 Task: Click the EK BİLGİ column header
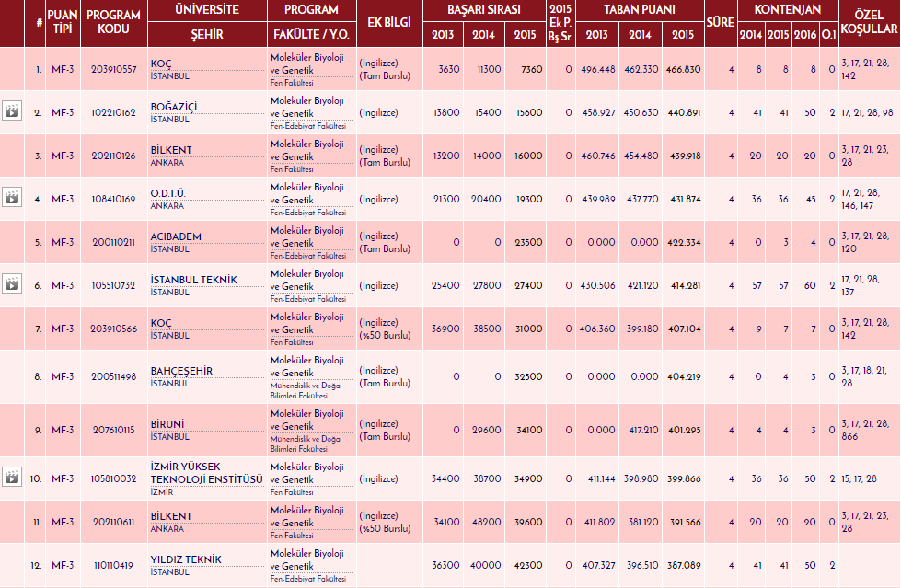(x=389, y=22)
